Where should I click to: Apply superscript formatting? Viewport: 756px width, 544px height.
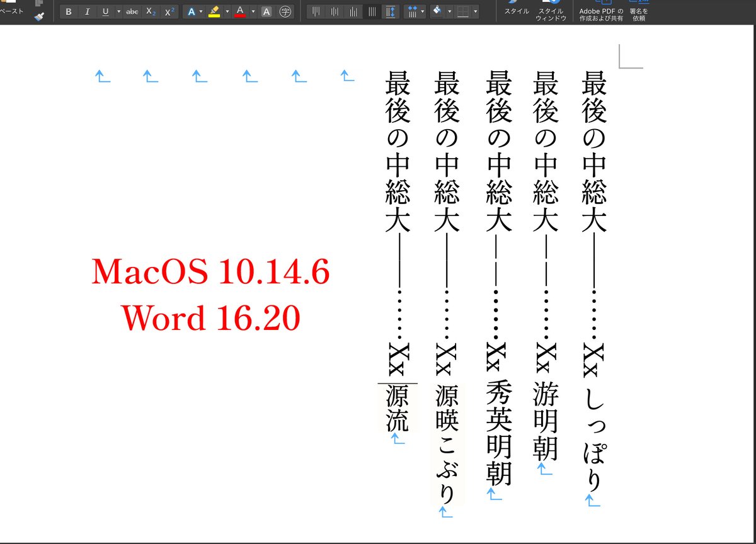pos(168,11)
